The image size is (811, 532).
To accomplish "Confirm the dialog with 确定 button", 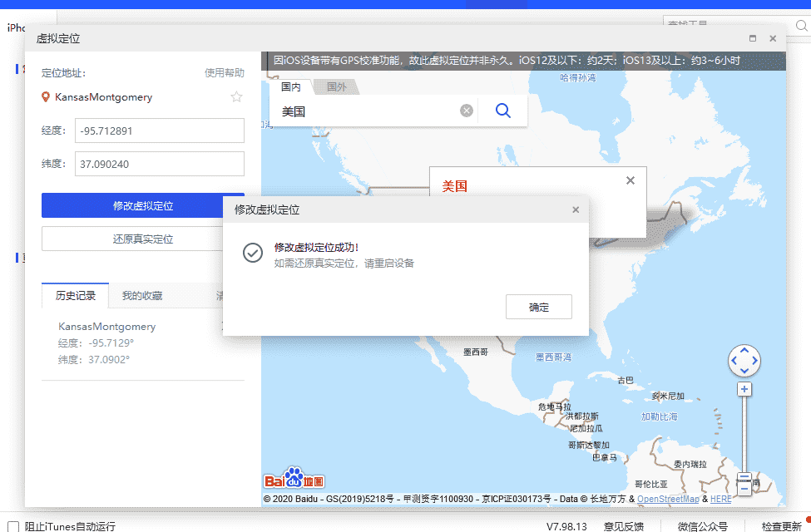I will pyautogui.click(x=538, y=306).
